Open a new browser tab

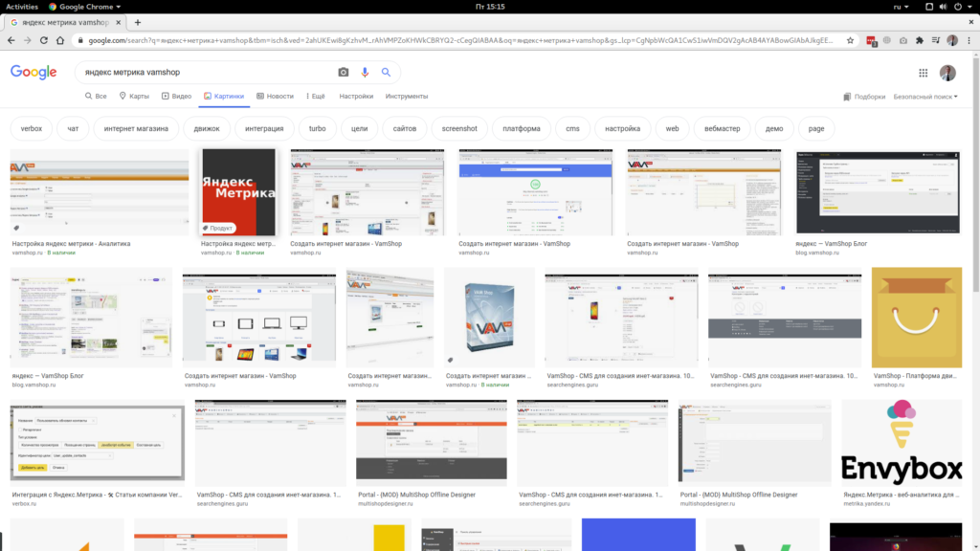coord(138,22)
